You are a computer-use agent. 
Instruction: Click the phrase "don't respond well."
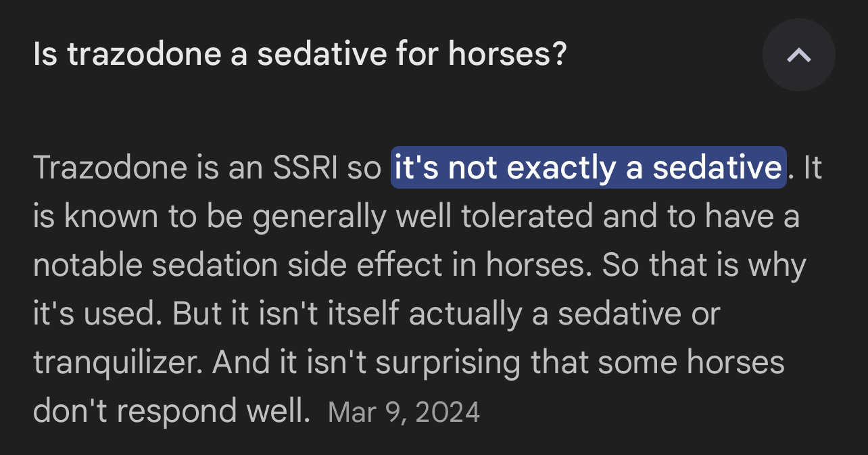click(x=171, y=412)
